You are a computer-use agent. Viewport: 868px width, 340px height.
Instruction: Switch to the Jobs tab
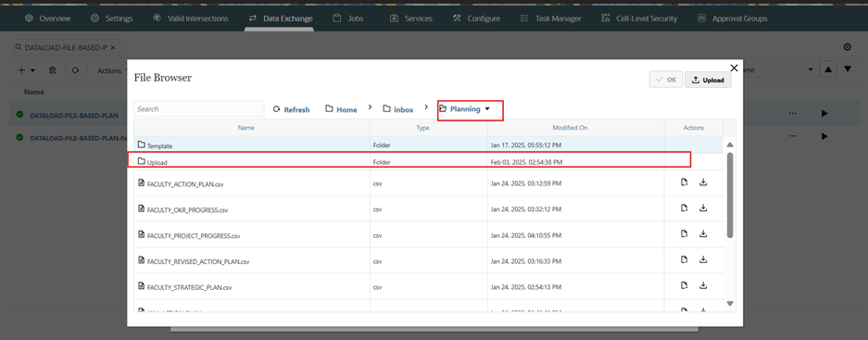coord(348,19)
